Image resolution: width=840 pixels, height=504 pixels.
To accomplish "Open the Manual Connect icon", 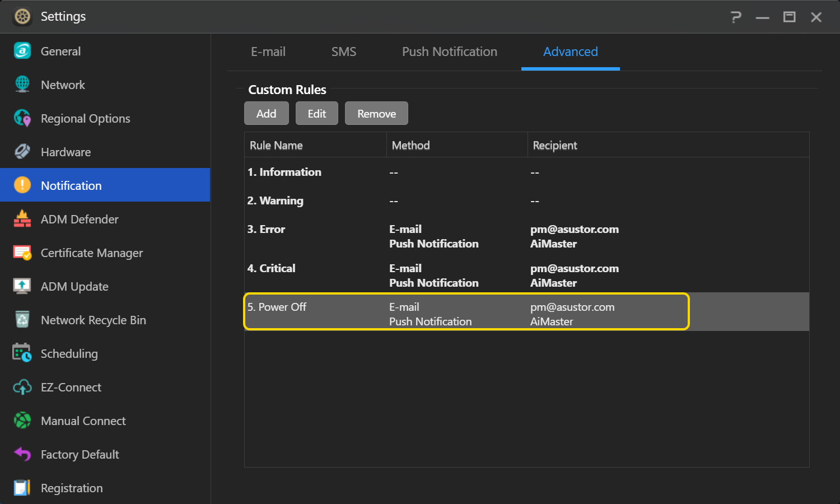I will click(x=22, y=421).
